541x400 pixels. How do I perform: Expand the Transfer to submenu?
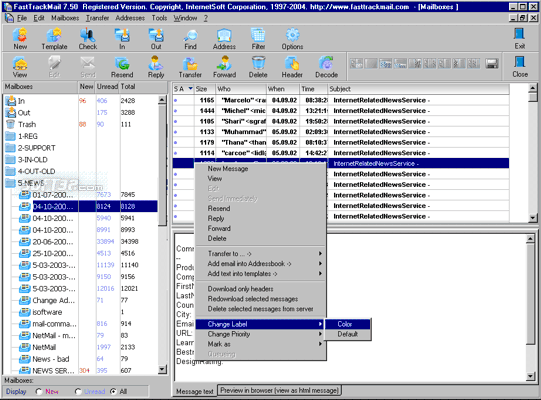[260, 254]
